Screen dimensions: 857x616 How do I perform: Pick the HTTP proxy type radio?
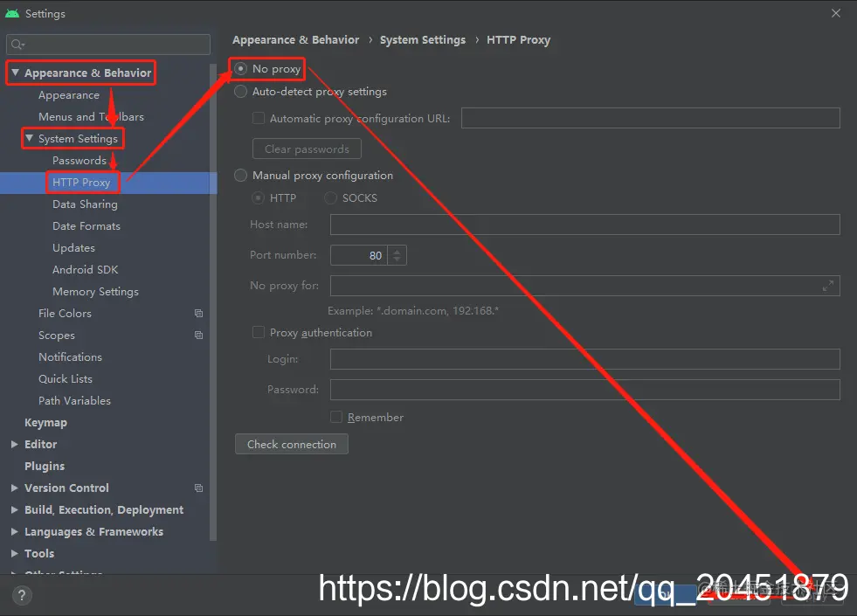pyautogui.click(x=258, y=197)
